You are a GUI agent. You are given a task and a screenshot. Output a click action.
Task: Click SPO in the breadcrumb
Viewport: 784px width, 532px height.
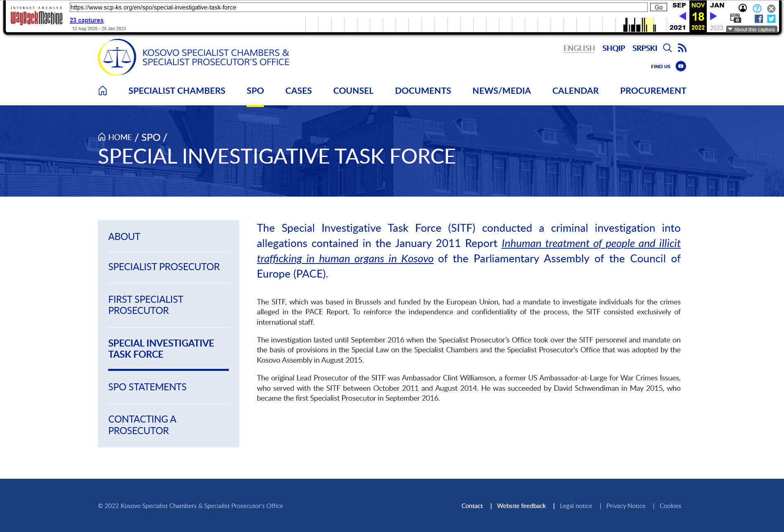pos(151,137)
